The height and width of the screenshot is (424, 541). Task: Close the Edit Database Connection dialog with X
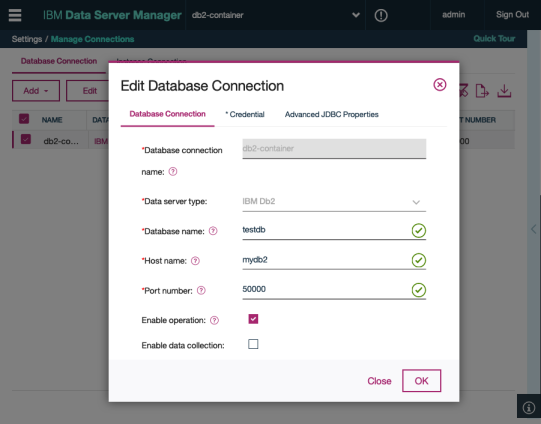coord(440,85)
